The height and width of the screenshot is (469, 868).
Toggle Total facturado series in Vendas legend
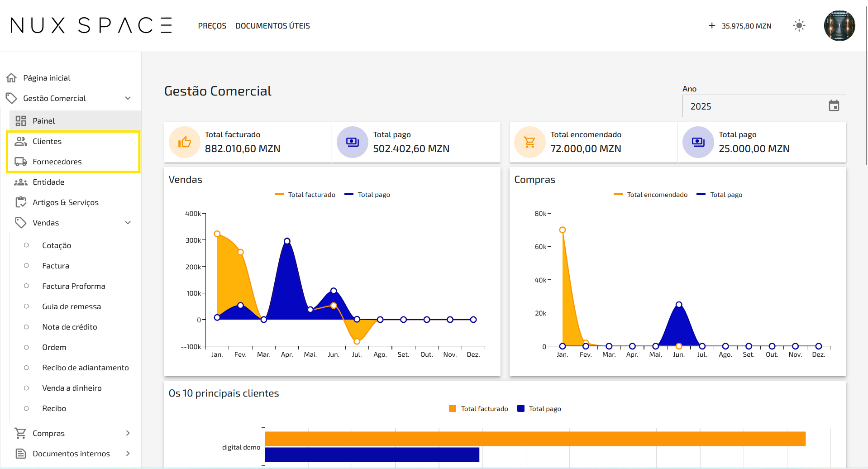[x=305, y=195]
